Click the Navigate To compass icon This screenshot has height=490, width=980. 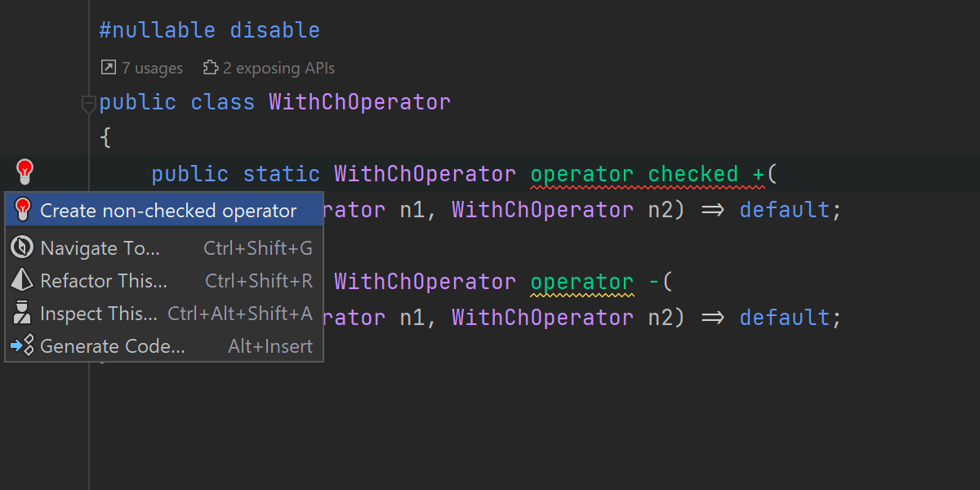(x=23, y=248)
